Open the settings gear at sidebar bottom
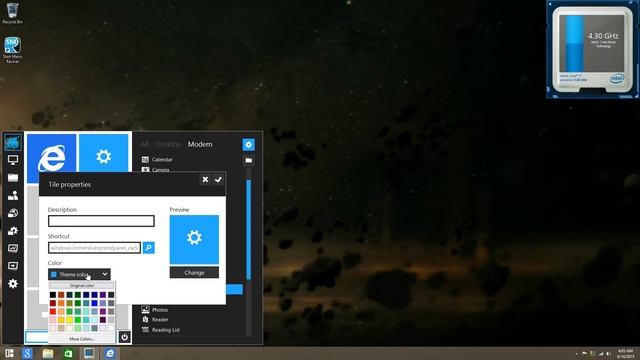This screenshot has width=640, height=360. coord(13,283)
